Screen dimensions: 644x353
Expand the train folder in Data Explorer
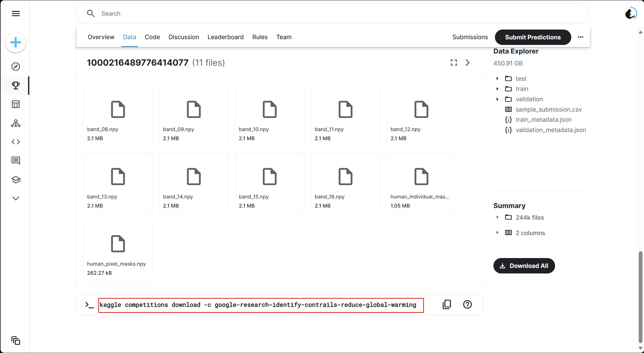497,89
